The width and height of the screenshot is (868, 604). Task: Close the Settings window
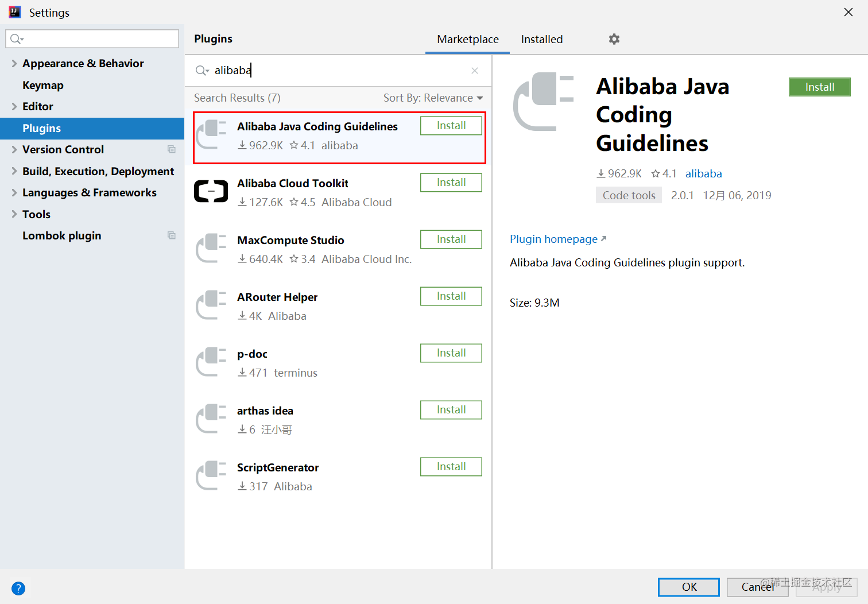(x=848, y=12)
